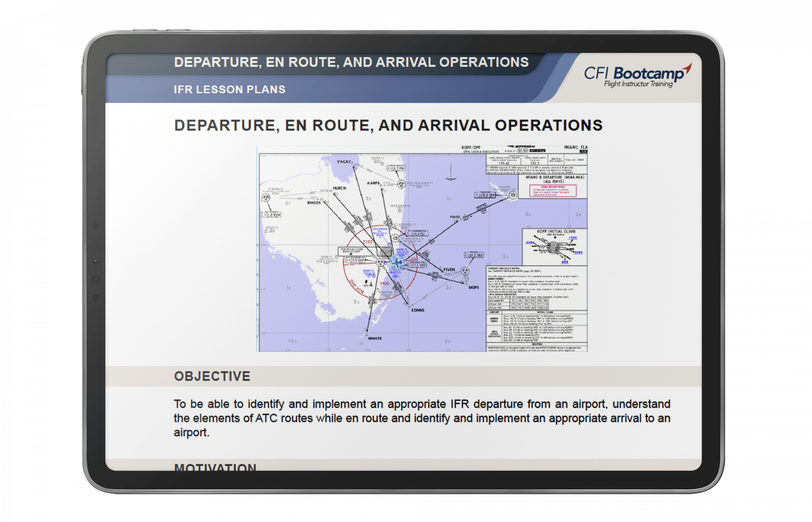Screen dimensions: 812x522
Task: Tap the Motivation section heading
Action: point(215,467)
